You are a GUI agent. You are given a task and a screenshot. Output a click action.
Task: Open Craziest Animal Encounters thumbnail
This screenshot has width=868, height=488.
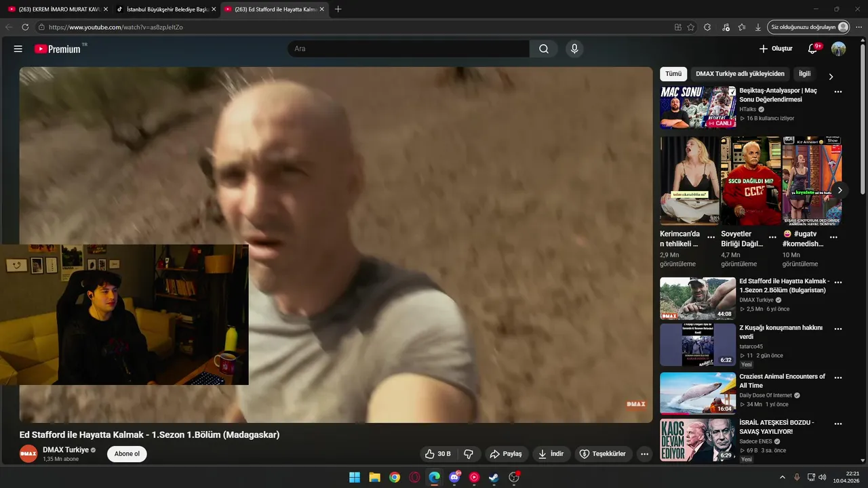point(698,393)
